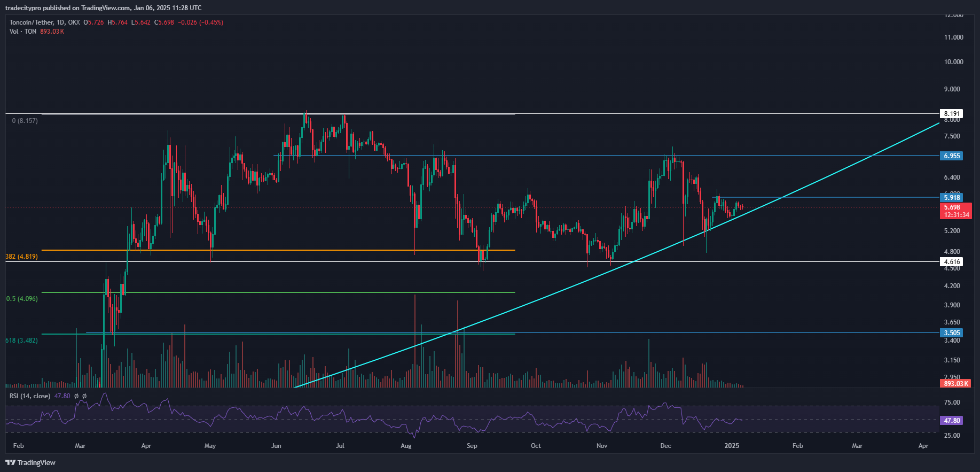Click the 3.150 price scale value

point(952,360)
